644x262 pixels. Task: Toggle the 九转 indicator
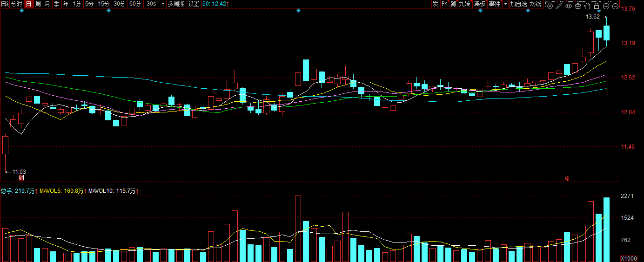pyautogui.click(x=465, y=4)
